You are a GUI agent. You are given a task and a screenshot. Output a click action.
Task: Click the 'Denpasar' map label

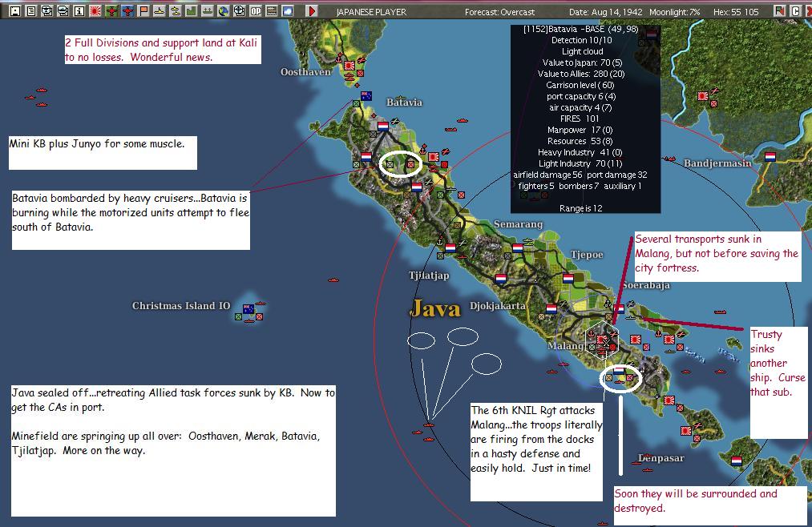pos(661,458)
